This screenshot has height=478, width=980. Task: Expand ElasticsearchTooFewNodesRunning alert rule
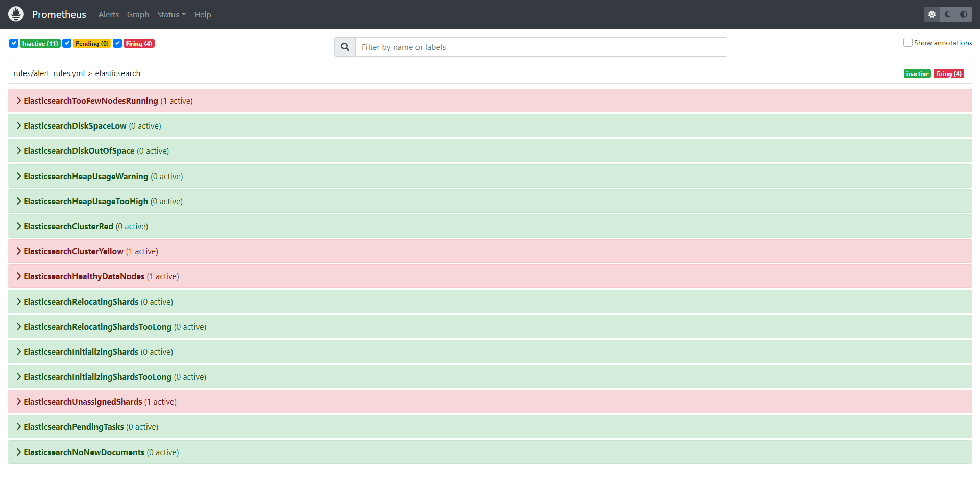click(x=490, y=100)
